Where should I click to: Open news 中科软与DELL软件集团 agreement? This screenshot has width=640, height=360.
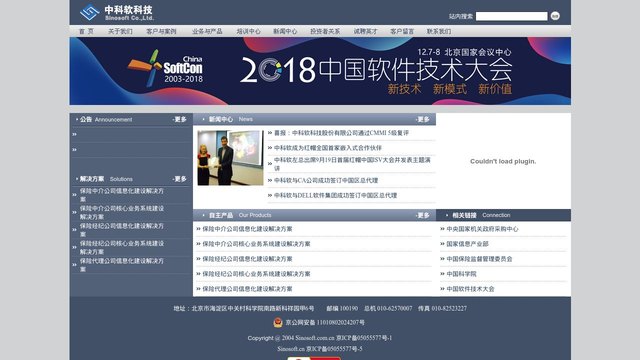click(x=336, y=196)
